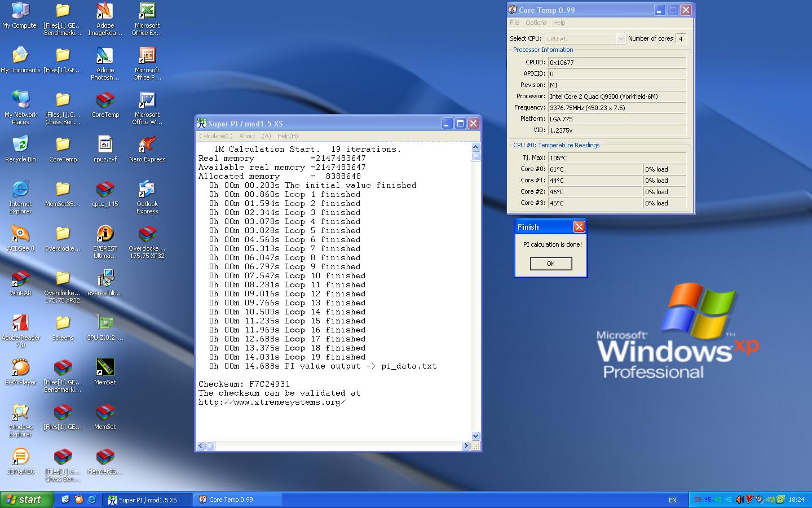Screen dimensions: 812x508
Task: Select the GPU-Z desktop icon
Action: click(x=105, y=328)
